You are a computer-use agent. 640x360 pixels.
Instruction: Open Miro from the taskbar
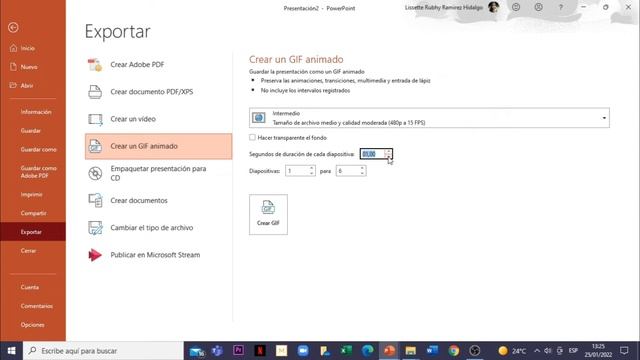pos(281,351)
